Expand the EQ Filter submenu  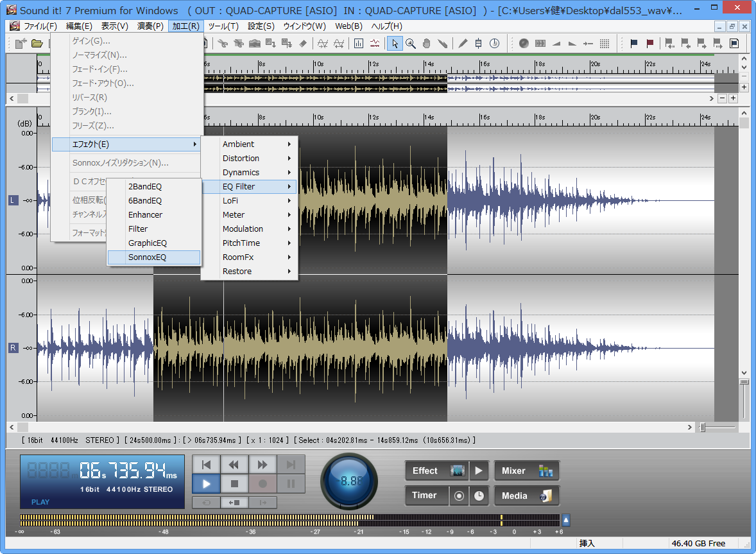coord(249,187)
